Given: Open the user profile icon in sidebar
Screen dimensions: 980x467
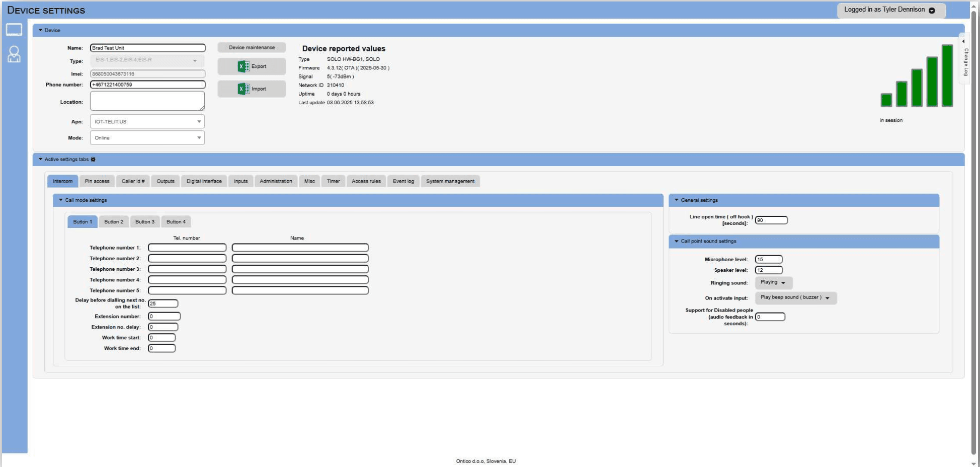Looking at the screenshot, I should tap(15, 54).
